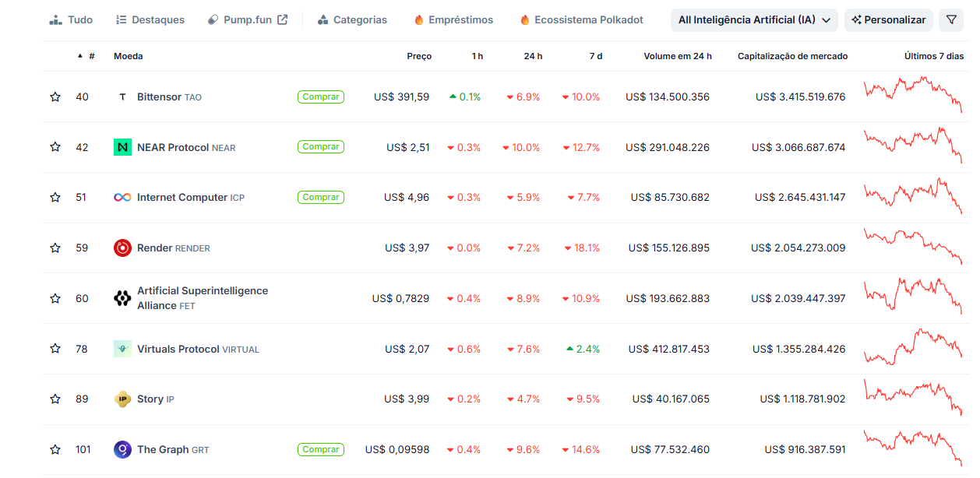This screenshot has height=478, width=980.
Task: Click Comprar for Bittensor
Action: coord(321,97)
